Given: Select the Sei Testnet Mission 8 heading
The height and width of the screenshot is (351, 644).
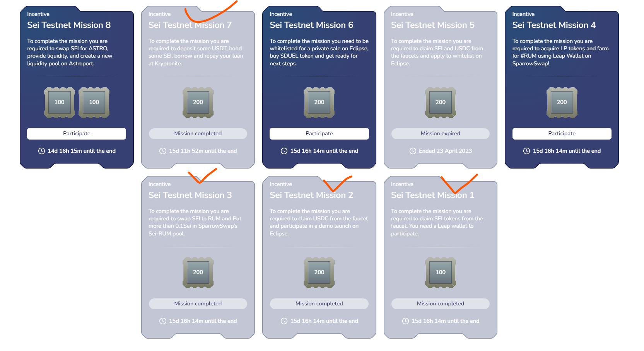Looking at the screenshot, I should coord(69,25).
